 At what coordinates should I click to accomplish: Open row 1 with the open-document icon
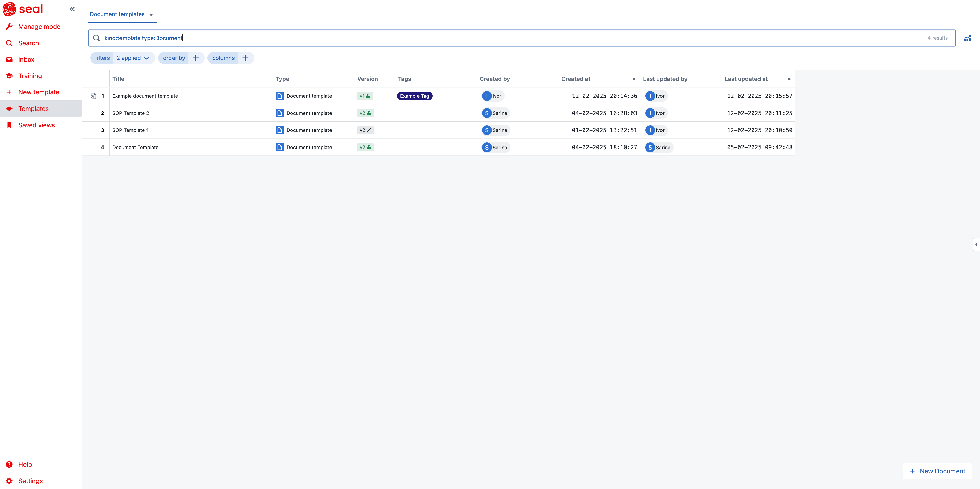[x=94, y=96]
